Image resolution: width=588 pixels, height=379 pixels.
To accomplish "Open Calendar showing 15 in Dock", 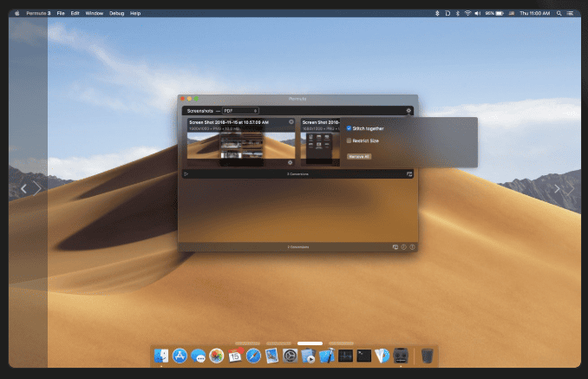I will coord(235,356).
